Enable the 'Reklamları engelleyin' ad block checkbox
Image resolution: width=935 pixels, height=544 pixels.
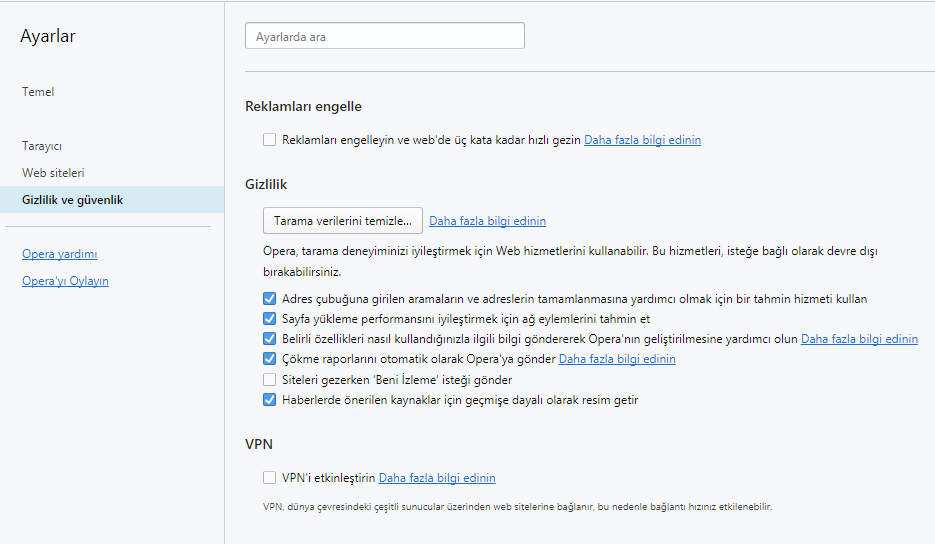pos(270,140)
